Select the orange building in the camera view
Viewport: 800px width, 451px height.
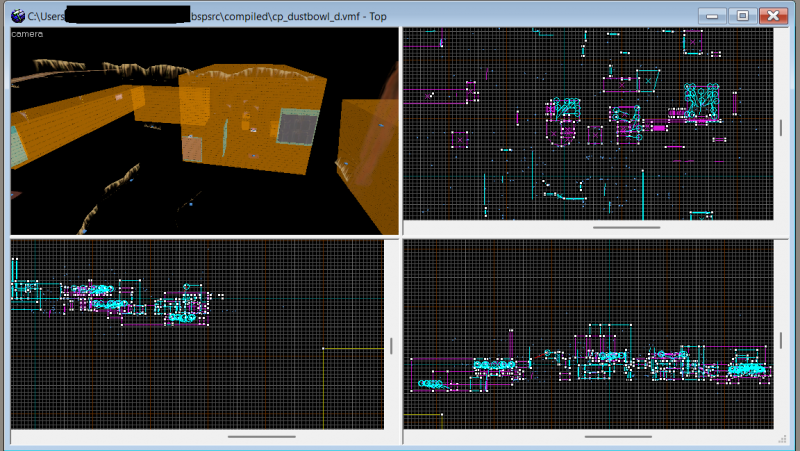[x=253, y=120]
